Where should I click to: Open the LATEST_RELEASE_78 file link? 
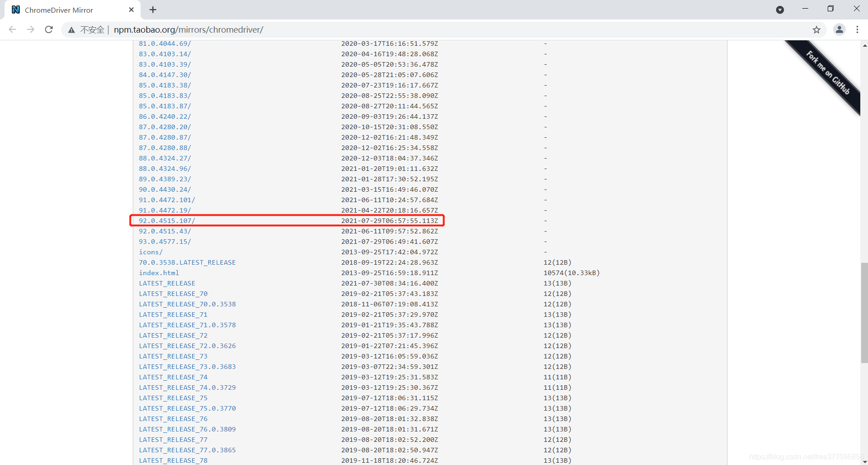tap(173, 460)
